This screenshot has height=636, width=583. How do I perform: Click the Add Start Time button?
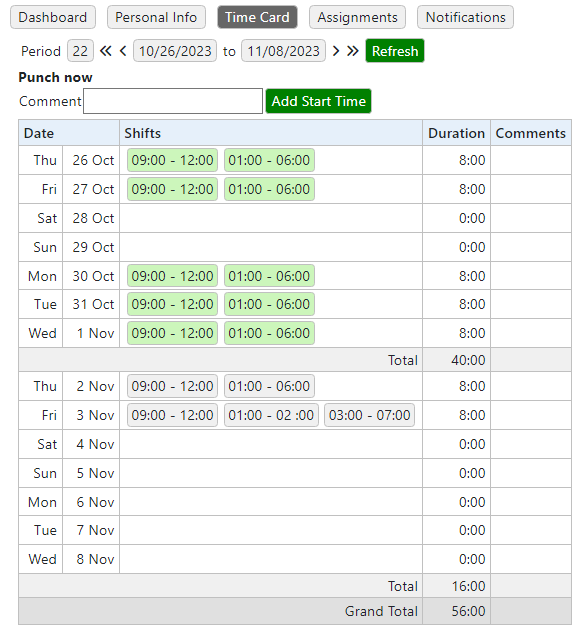tap(318, 101)
